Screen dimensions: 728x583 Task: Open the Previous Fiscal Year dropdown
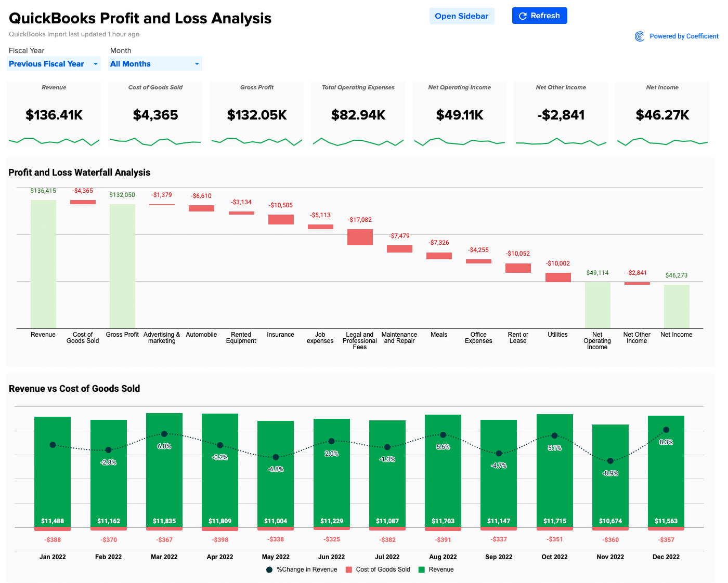tap(54, 64)
